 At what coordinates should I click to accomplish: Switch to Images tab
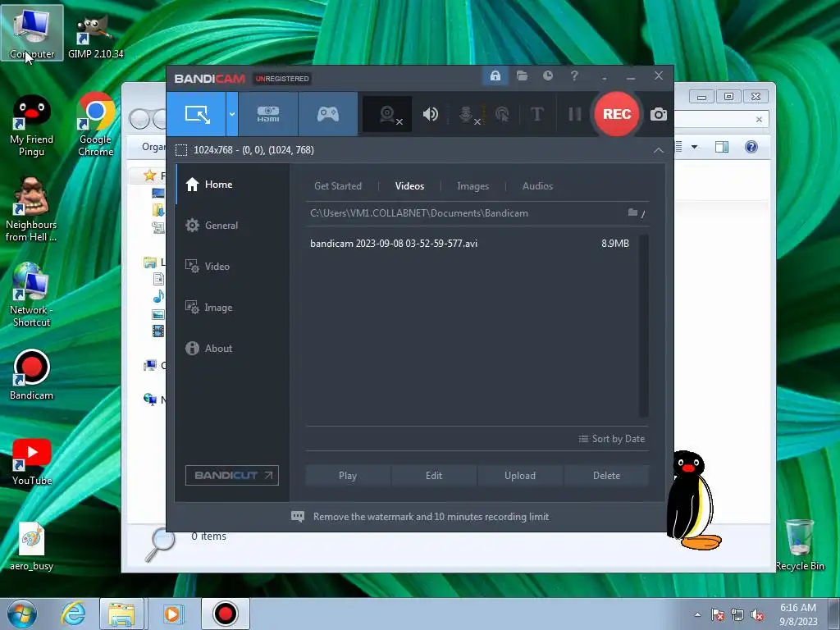click(472, 186)
